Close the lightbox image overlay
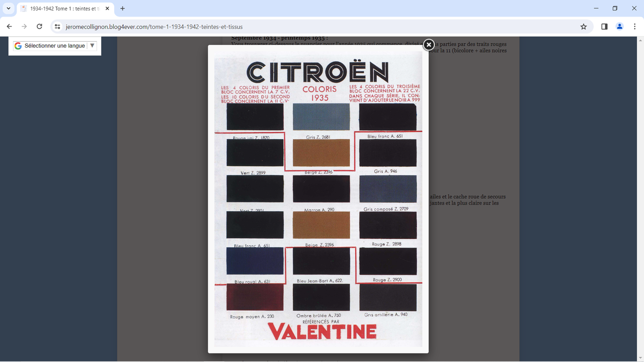This screenshot has width=644, height=362. click(429, 45)
